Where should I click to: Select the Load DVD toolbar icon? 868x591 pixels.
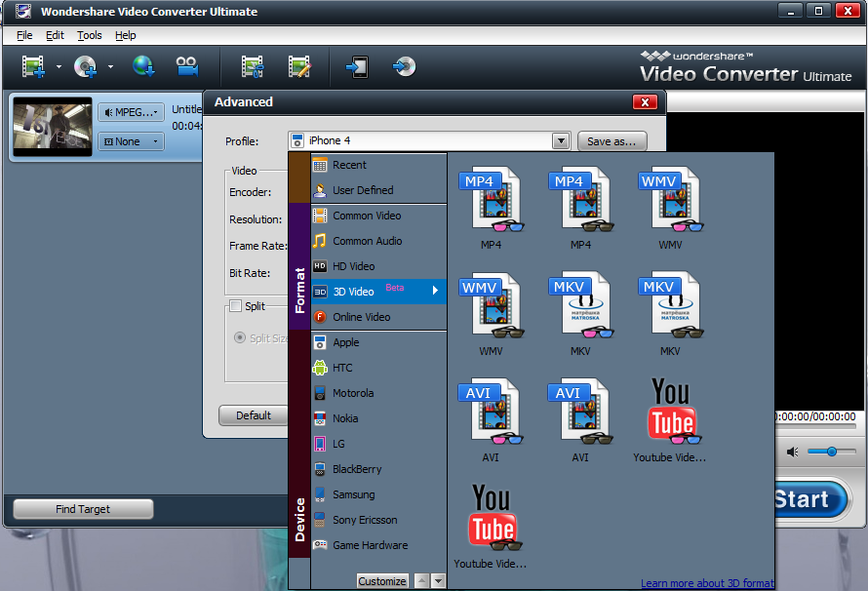point(86,66)
